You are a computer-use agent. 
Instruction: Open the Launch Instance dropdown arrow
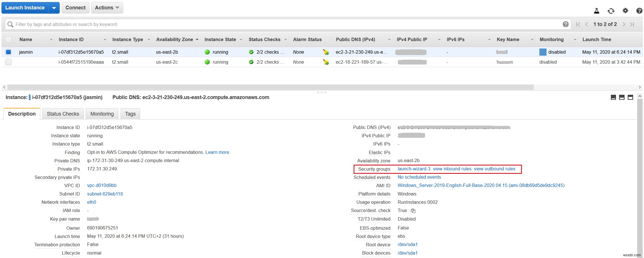tap(54, 8)
